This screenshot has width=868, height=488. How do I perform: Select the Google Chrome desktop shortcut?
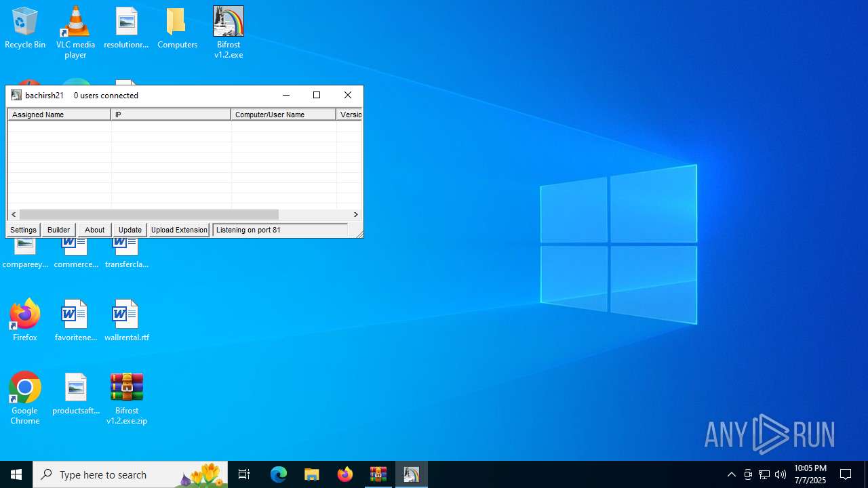(25, 399)
